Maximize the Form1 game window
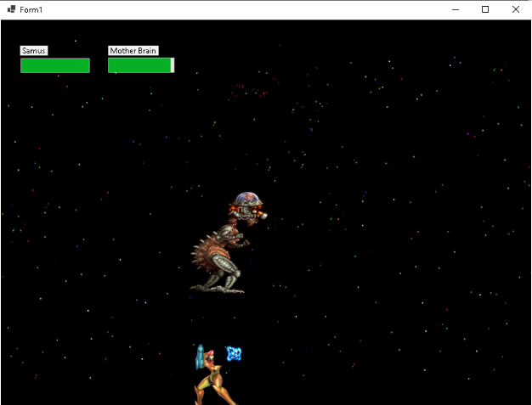The width and height of the screenshot is (532, 405). point(485,9)
